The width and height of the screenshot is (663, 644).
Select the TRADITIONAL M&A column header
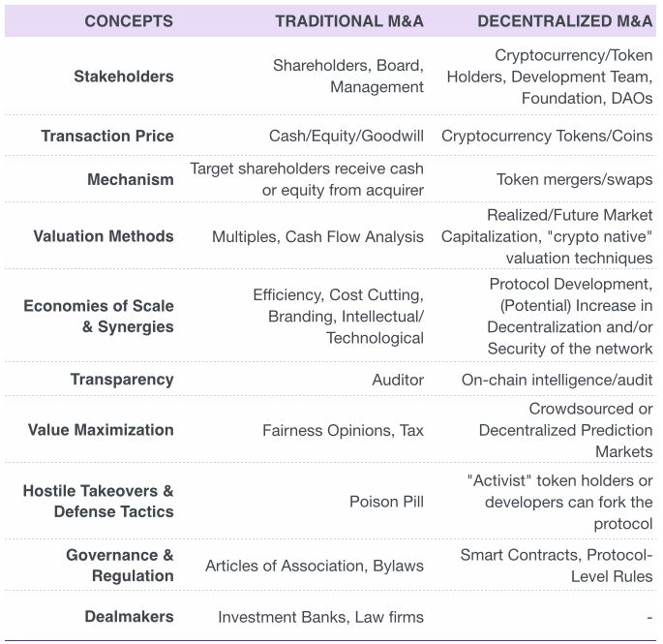coord(349,21)
